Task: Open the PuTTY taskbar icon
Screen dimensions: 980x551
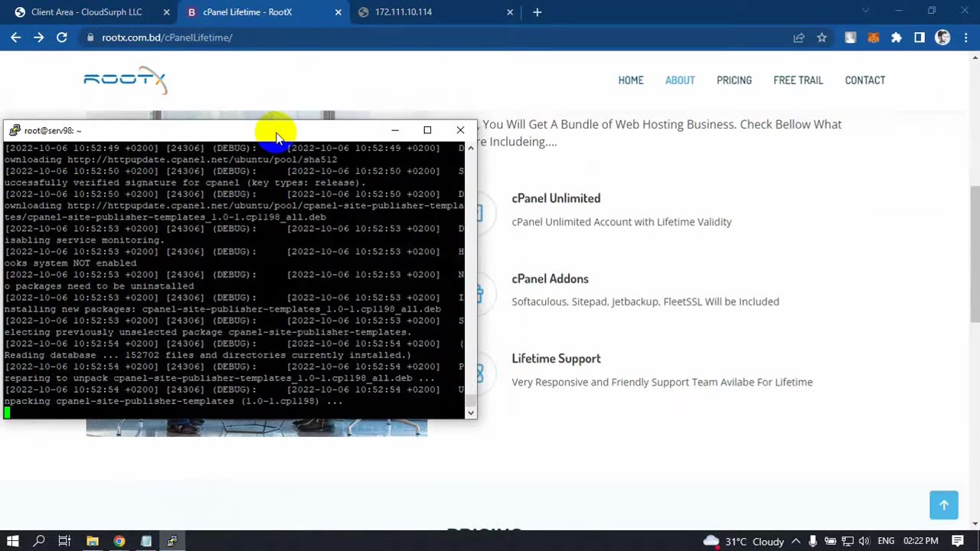Action: (172, 541)
